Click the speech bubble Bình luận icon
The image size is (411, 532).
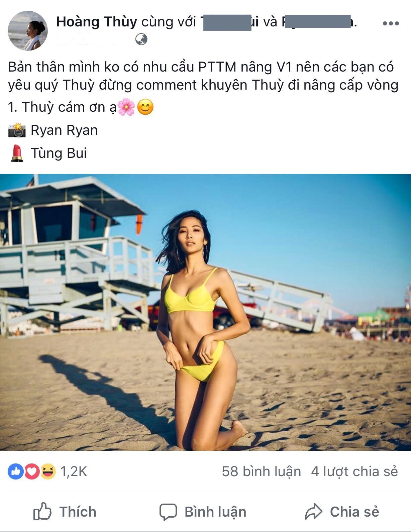point(168,512)
